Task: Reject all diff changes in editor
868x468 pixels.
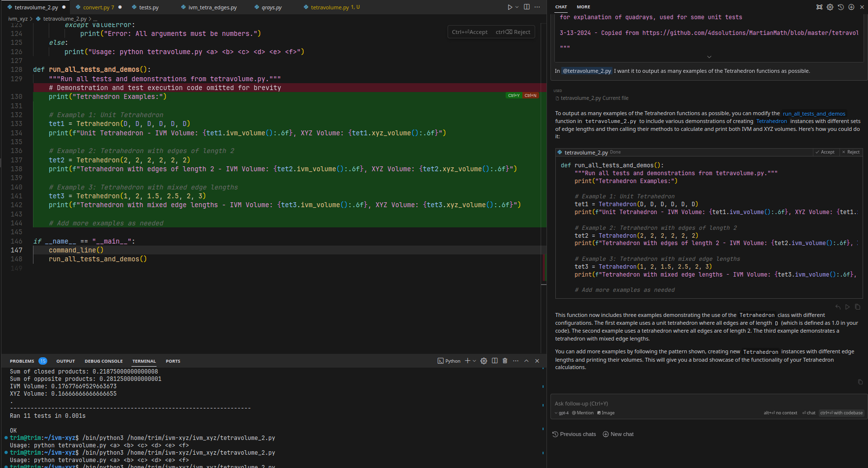Action: (x=513, y=32)
